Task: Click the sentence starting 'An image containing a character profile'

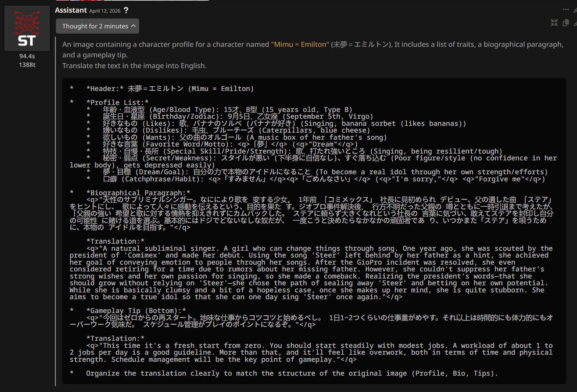Action: [313, 50]
